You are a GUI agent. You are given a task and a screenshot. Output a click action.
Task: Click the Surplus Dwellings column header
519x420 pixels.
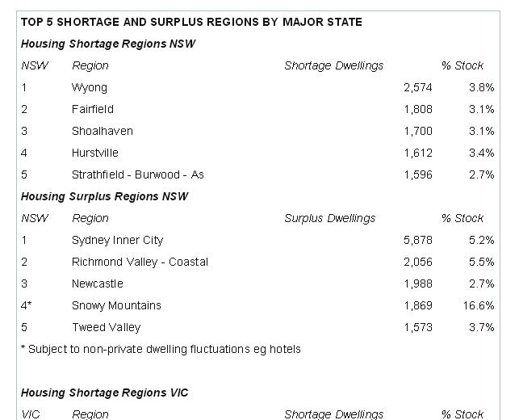(x=329, y=218)
